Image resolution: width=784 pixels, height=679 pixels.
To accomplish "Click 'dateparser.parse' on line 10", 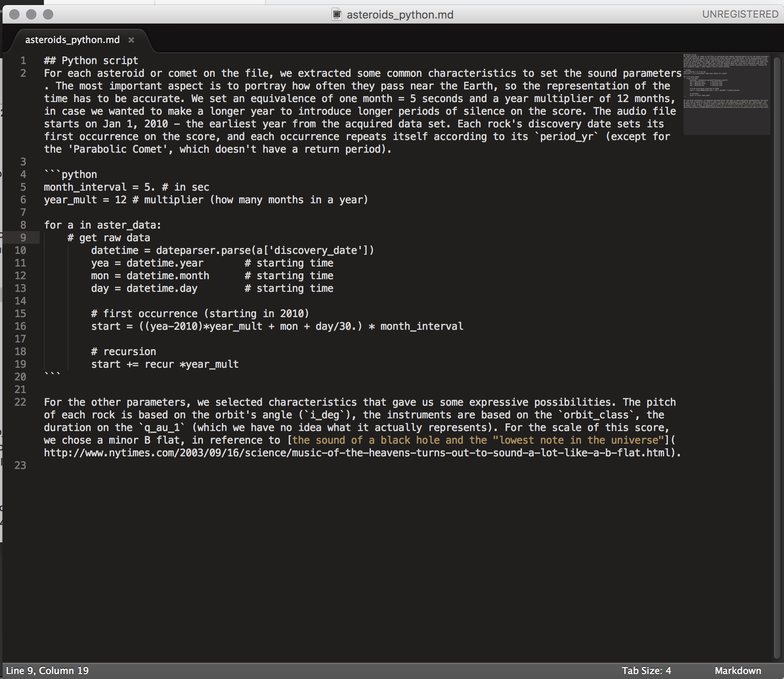I will point(203,251).
